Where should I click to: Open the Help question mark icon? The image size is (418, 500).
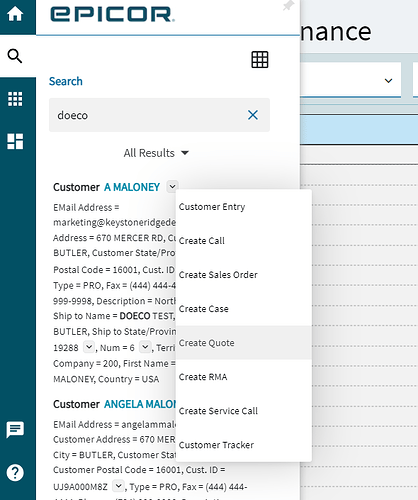15,473
